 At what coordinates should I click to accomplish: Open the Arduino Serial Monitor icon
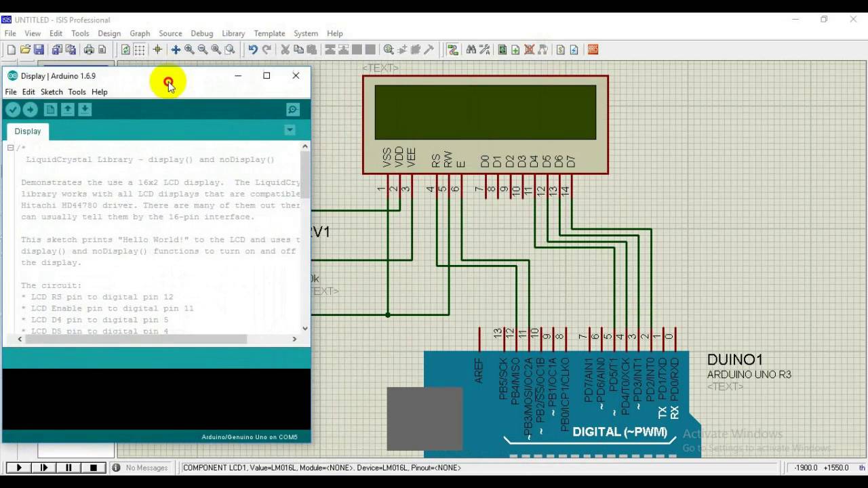click(x=293, y=110)
